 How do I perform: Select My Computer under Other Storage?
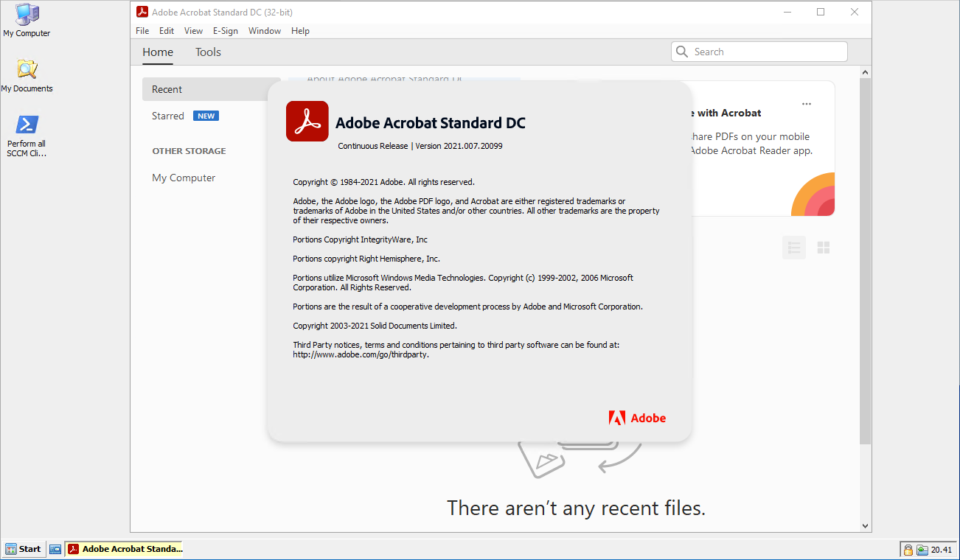tap(184, 178)
